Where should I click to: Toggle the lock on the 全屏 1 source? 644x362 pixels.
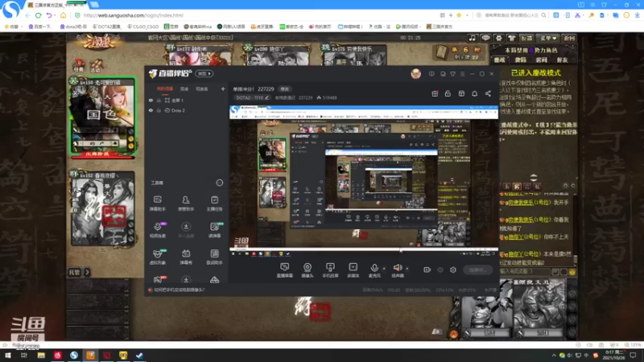click(x=159, y=100)
